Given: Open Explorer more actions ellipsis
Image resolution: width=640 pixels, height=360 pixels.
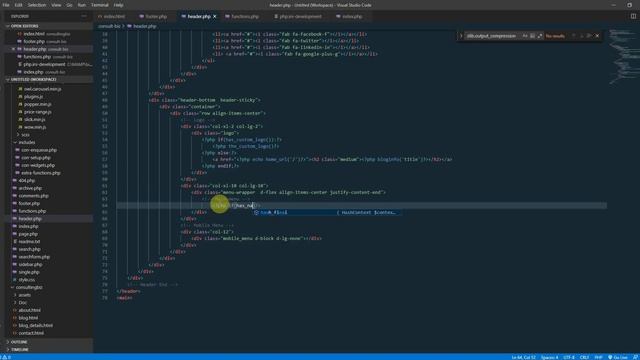Looking at the screenshot, I should (x=84, y=16).
